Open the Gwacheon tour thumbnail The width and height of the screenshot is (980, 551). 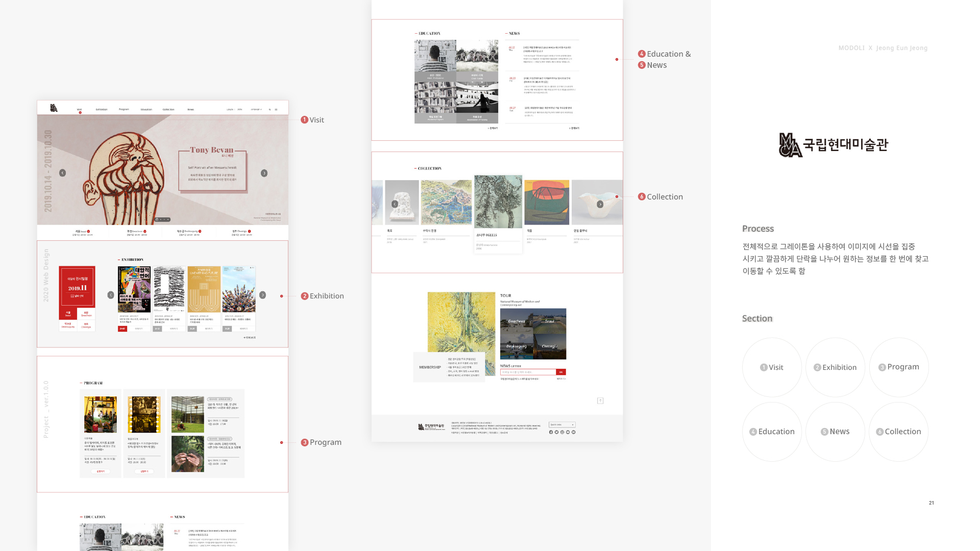tap(517, 321)
